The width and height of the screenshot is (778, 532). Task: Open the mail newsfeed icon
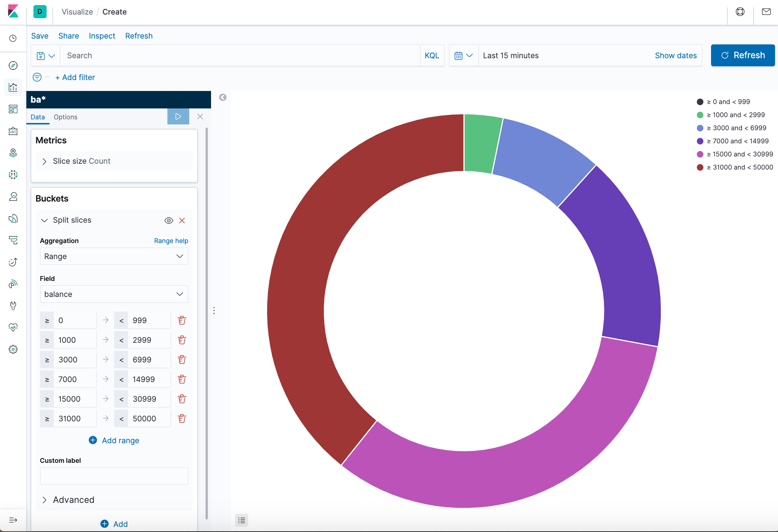(x=766, y=12)
